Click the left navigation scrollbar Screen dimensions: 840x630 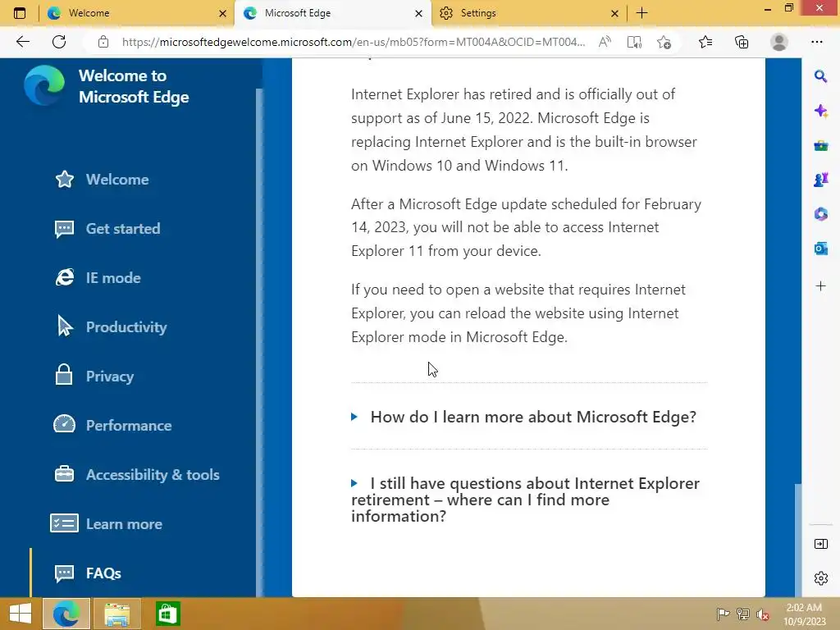pos(259,342)
